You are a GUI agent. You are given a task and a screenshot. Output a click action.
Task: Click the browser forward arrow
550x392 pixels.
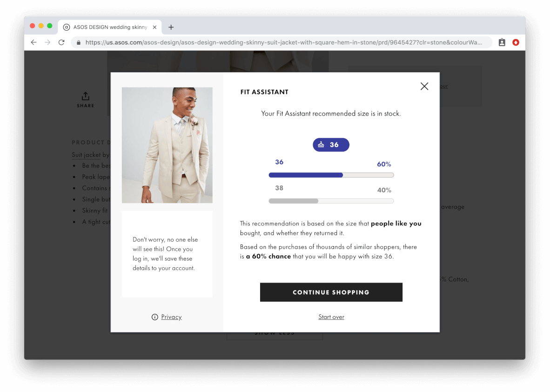[47, 42]
